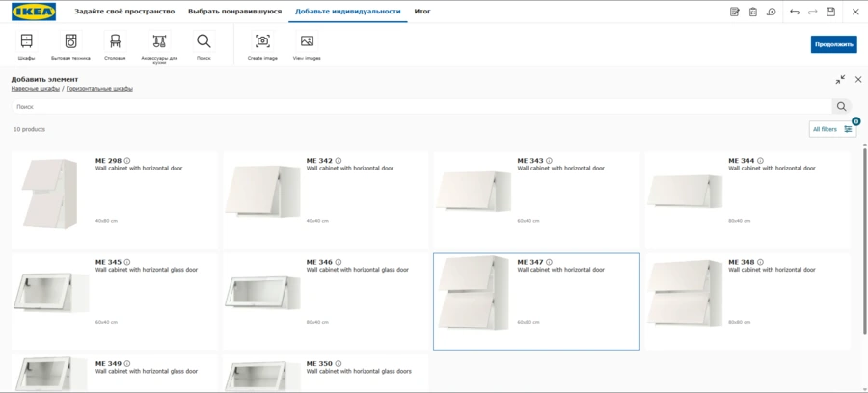868x393 pixels.
Task: Open the clipboard checklist icon
Action: 753,12
